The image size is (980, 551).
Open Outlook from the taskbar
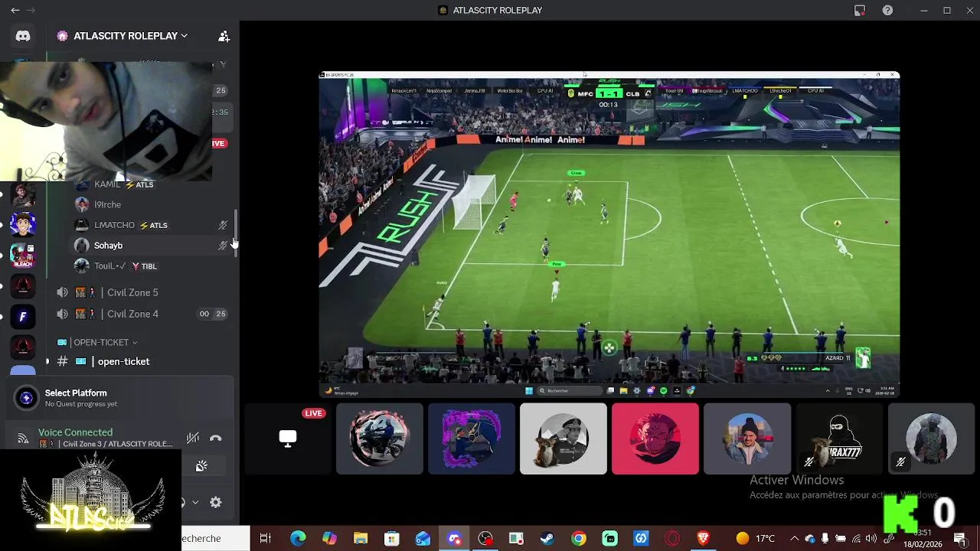(423, 539)
